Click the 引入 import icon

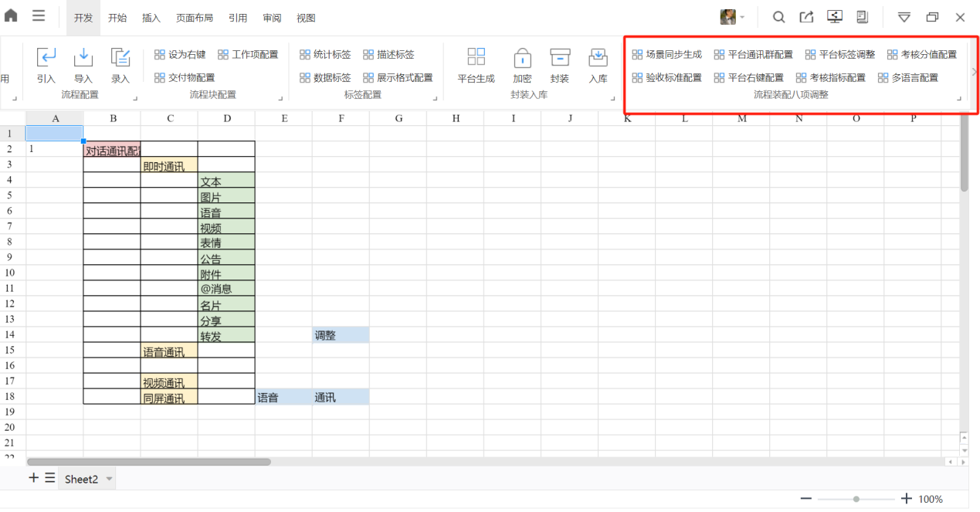46,57
